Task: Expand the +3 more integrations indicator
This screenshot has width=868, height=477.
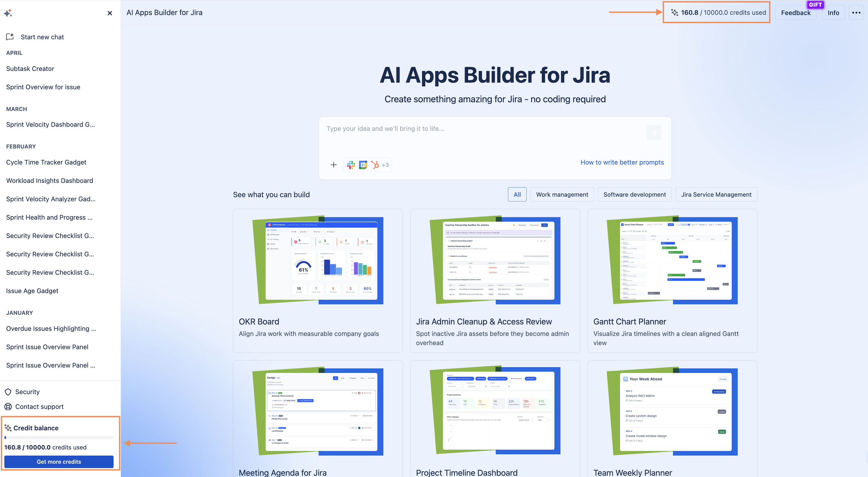Action: tap(385, 165)
